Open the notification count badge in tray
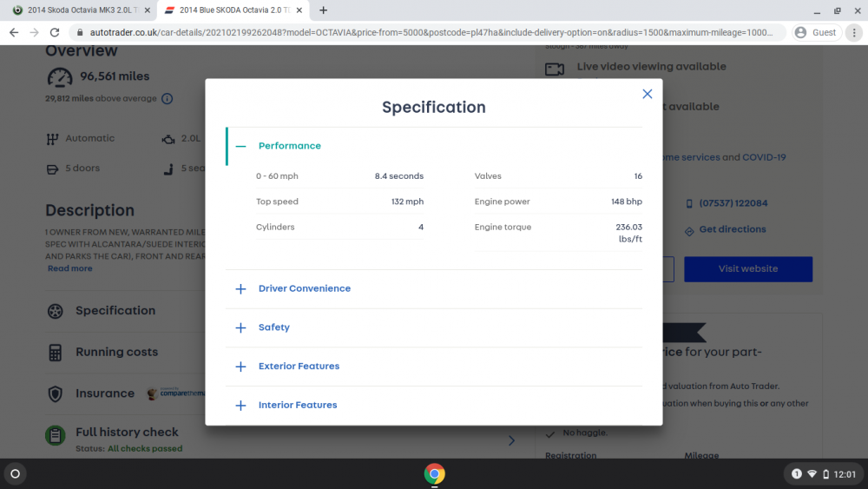The image size is (868, 489). (x=797, y=474)
